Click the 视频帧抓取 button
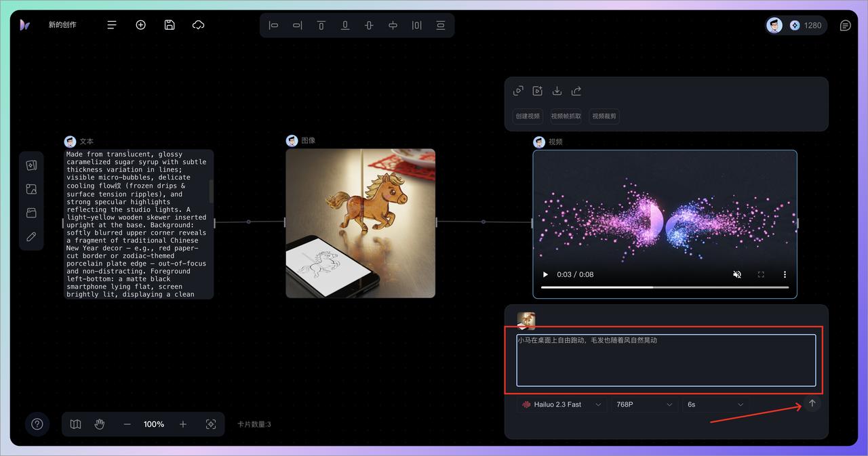868x456 pixels. coord(566,116)
